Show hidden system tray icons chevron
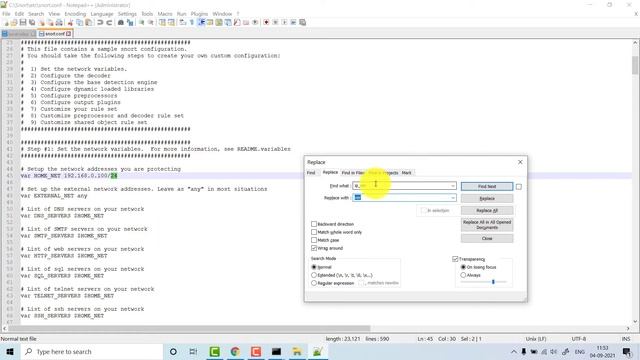 (513, 351)
